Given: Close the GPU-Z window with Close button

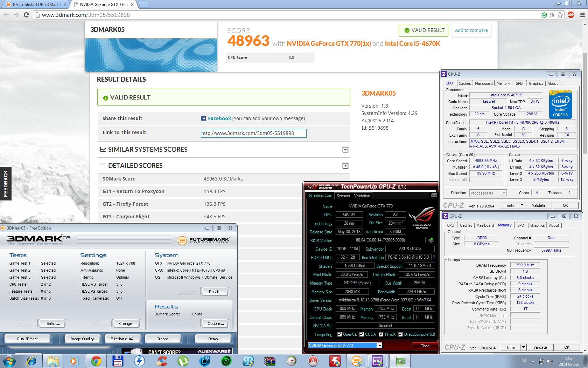Looking at the screenshot, I should tap(425, 346).
